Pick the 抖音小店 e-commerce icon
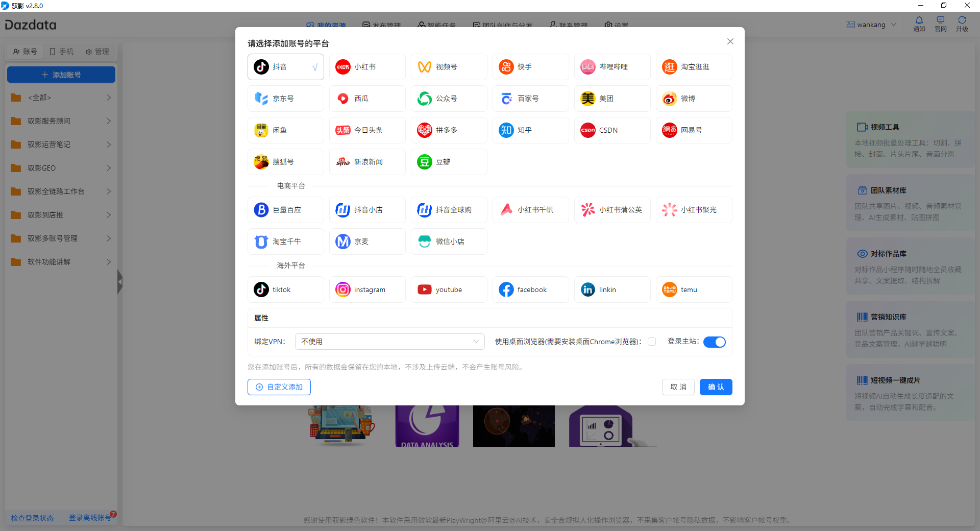This screenshot has width=980, height=531. coord(343,210)
